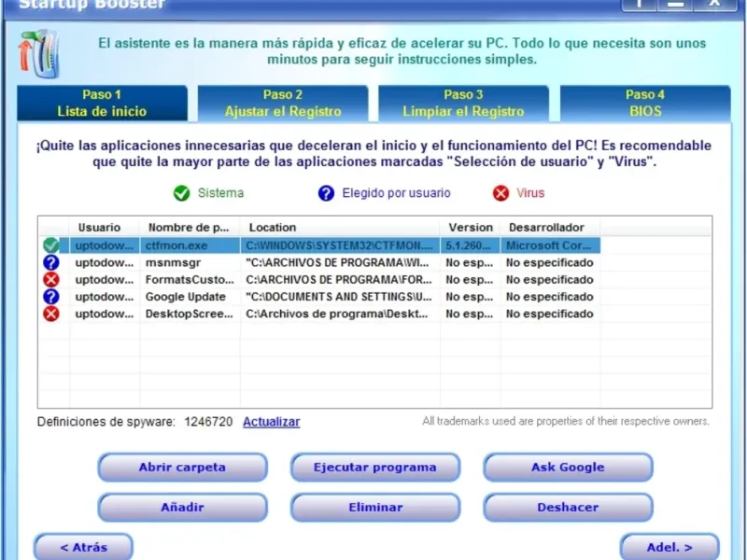Click the Eliminar button
The image size is (747, 560).
(375, 507)
